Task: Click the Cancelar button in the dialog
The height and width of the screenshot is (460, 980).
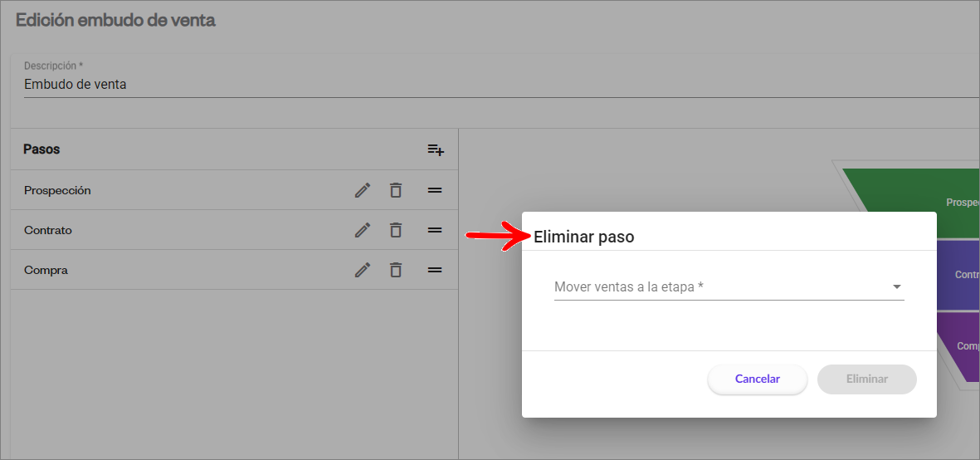Action: point(758,379)
